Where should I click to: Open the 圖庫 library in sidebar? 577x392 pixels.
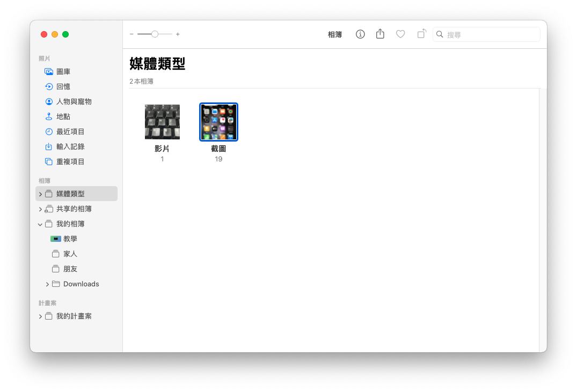pos(76,72)
